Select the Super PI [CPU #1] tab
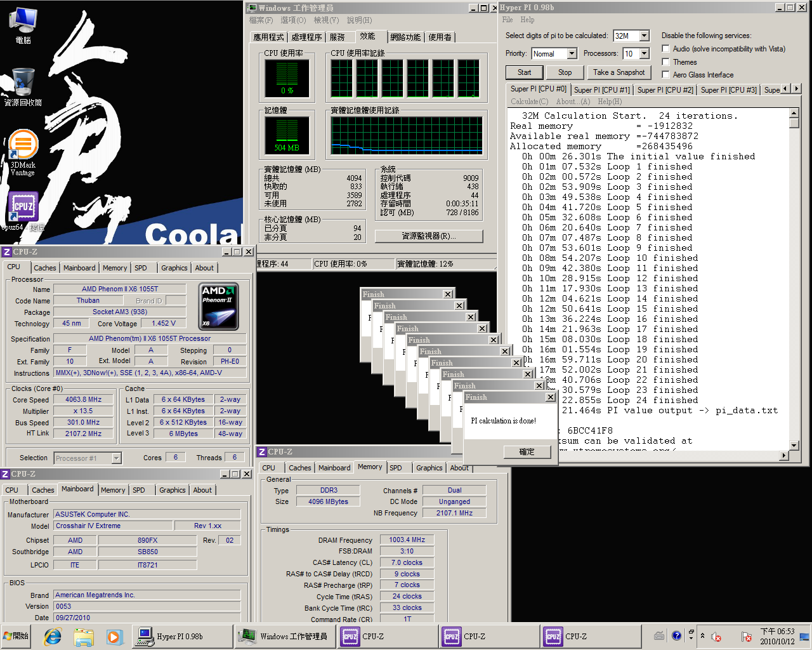The width and height of the screenshot is (812, 650). (x=601, y=90)
